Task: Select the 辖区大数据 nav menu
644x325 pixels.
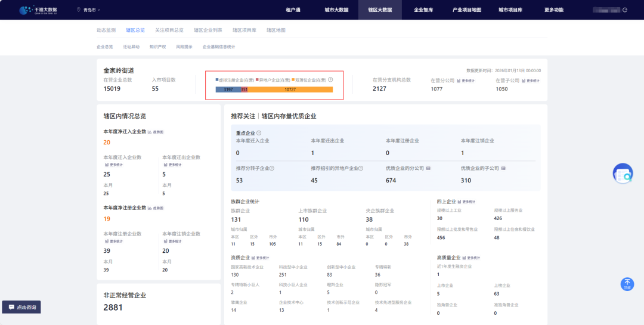Action: click(x=380, y=10)
